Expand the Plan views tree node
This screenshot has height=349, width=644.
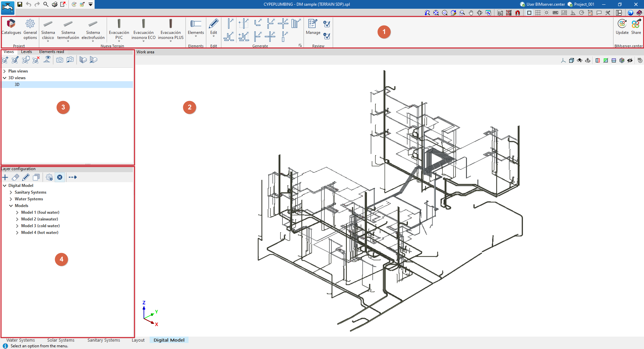point(5,71)
